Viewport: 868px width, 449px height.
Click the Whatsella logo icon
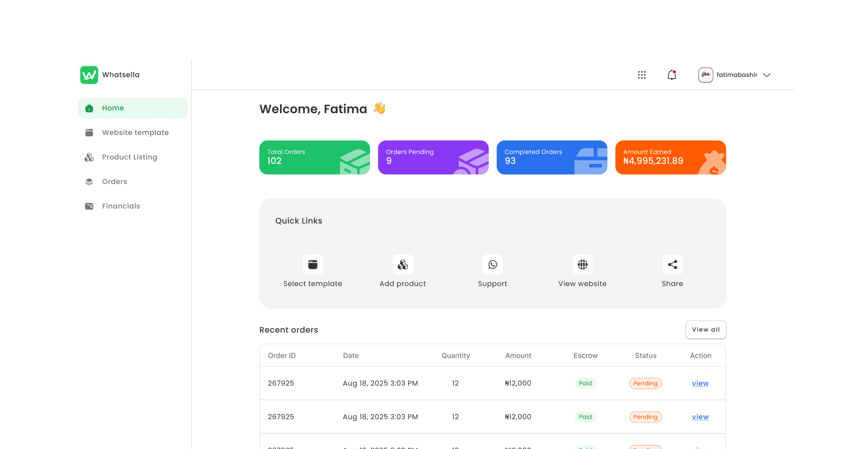[89, 75]
